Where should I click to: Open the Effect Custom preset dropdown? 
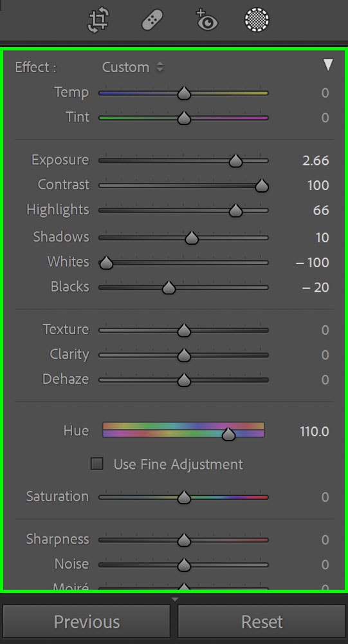click(133, 68)
